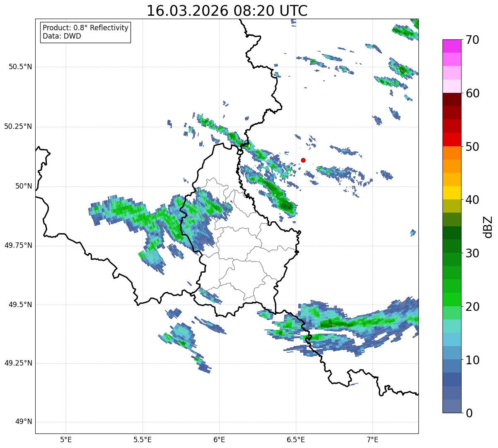
Task: Click the '50.25°N' latitude label
Action: [18, 126]
